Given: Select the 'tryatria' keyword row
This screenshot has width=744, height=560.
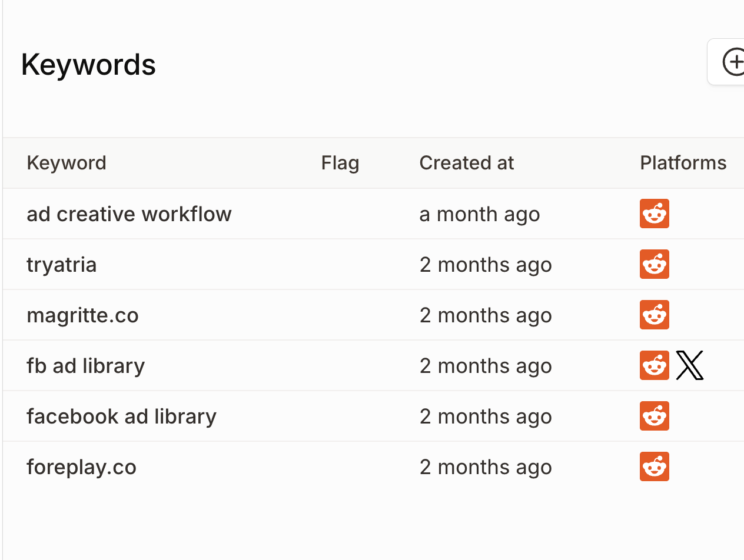Looking at the screenshot, I should point(61,264).
